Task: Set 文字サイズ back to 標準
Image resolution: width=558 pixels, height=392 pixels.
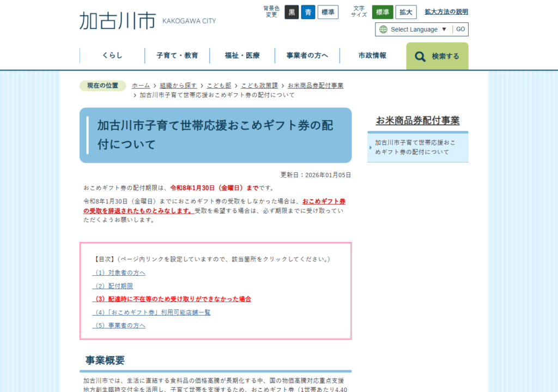Action: 383,11
